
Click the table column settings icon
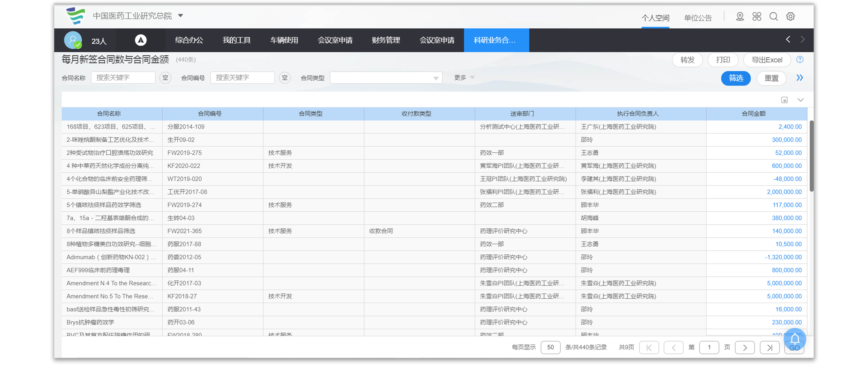point(784,100)
